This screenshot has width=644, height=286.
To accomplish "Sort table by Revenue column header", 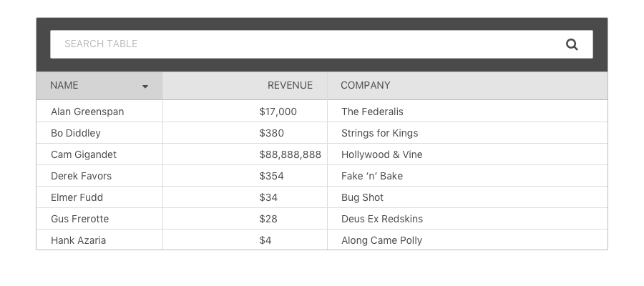I will (x=245, y=86).
